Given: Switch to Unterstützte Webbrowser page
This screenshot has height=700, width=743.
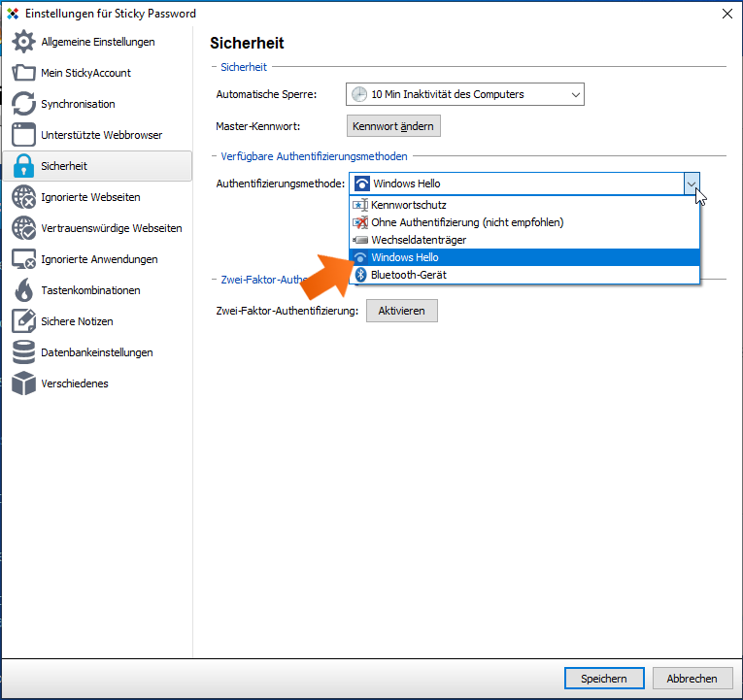Looking at the screenshot, I should (98, 135).
